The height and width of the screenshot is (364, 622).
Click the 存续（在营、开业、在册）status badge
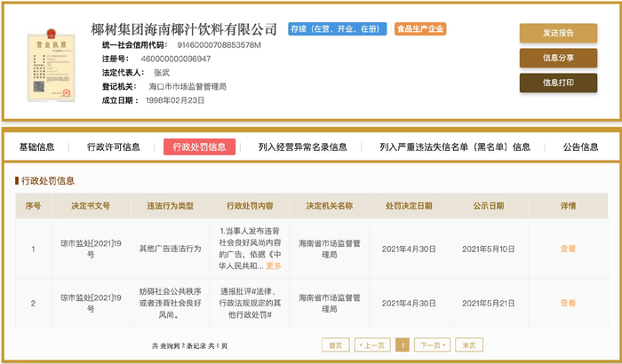(338, 29)
